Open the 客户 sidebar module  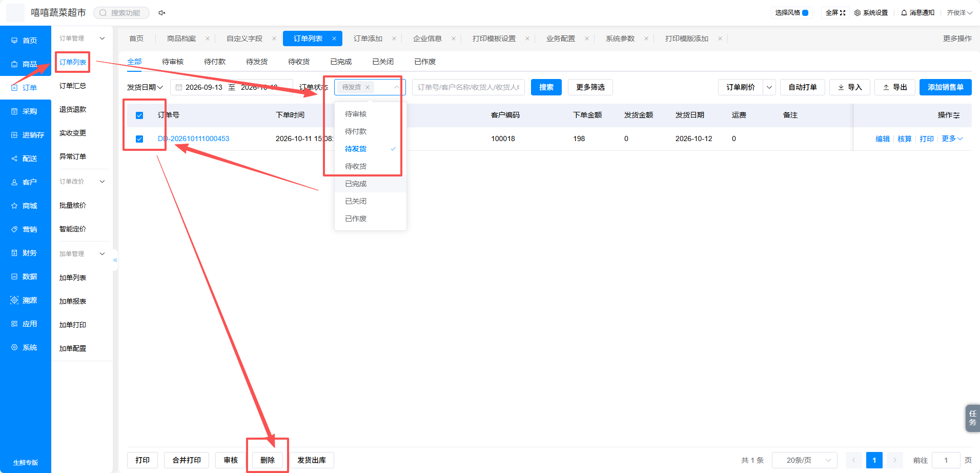[25, 182]
